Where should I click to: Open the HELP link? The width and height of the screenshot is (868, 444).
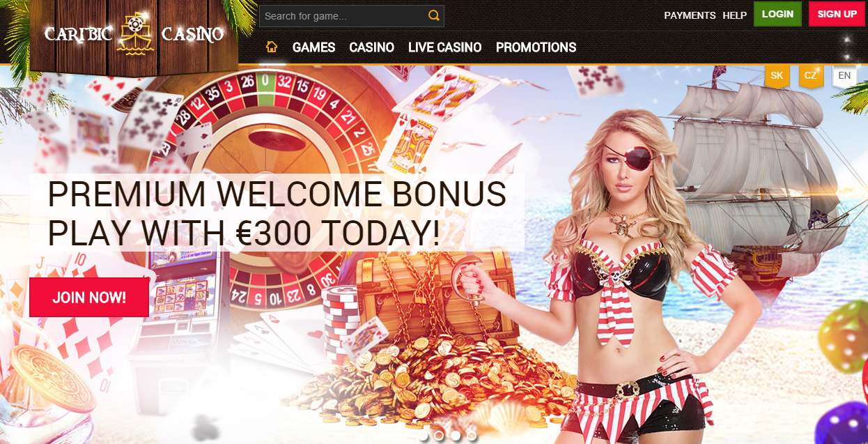(734, 15)
